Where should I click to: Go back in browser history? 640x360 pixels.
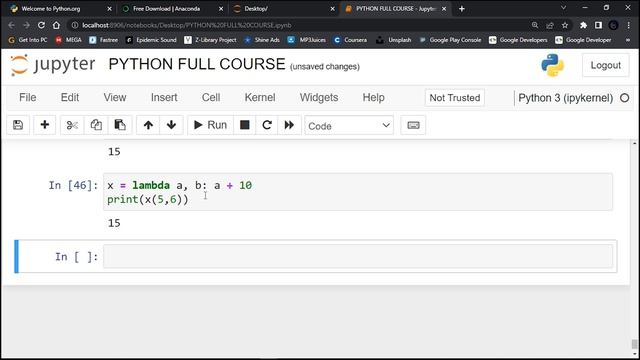(11, 25)
